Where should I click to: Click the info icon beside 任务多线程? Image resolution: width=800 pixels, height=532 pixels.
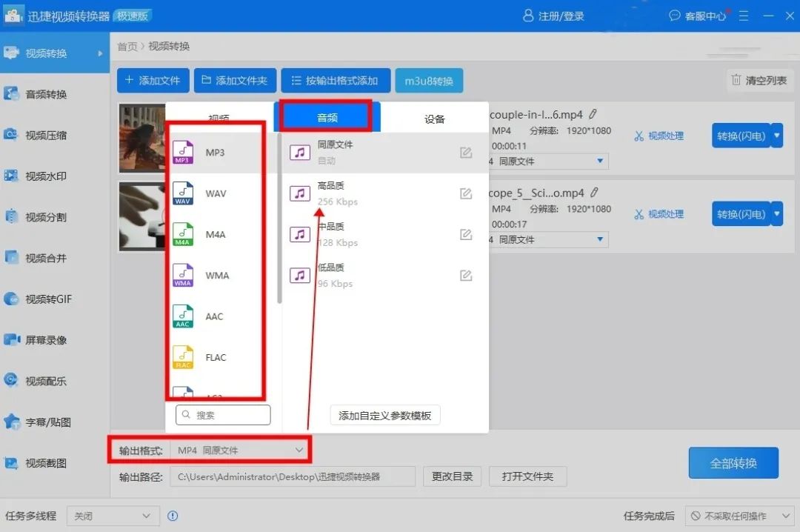173,516
